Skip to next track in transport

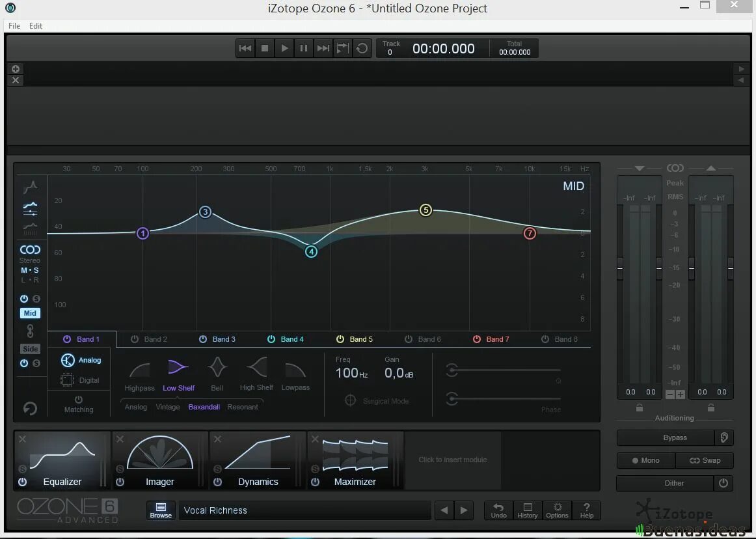[323, 48]
